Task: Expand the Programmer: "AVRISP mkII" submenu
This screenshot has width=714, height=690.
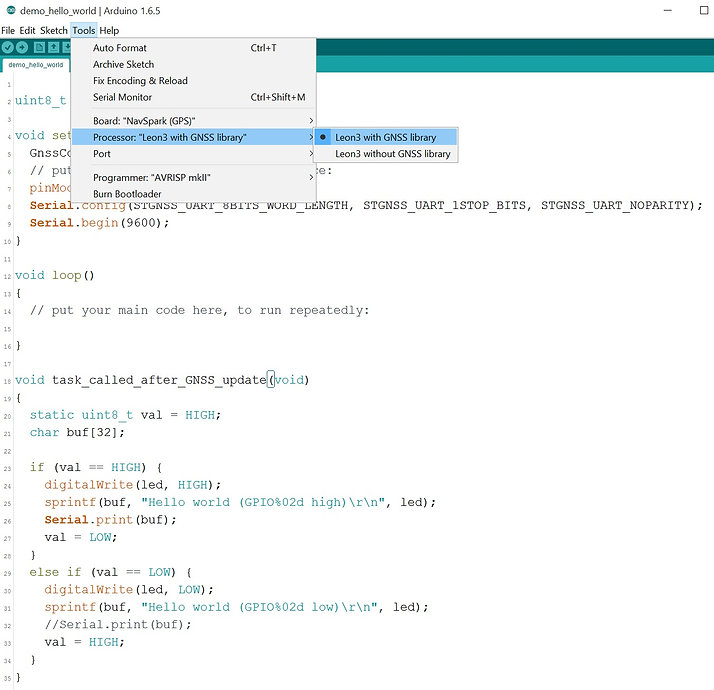Action: tap(194, 178)
